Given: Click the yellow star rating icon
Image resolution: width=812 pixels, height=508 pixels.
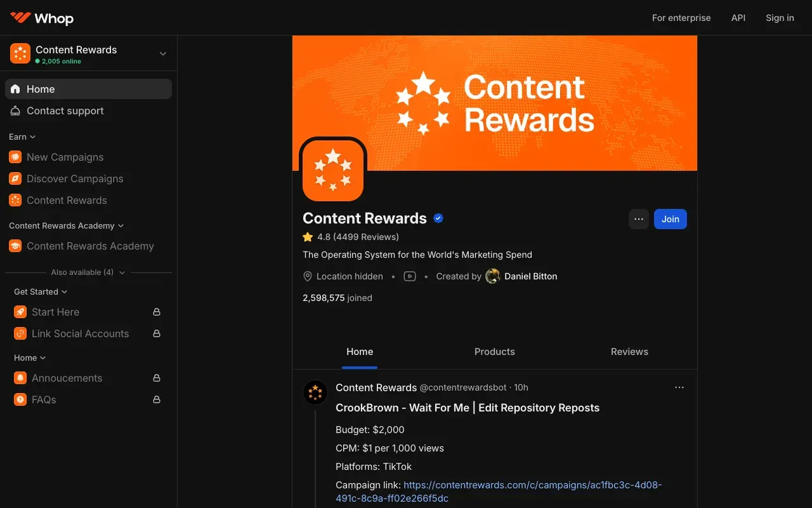Looking at the screenshot, I should tap(308, 237).
